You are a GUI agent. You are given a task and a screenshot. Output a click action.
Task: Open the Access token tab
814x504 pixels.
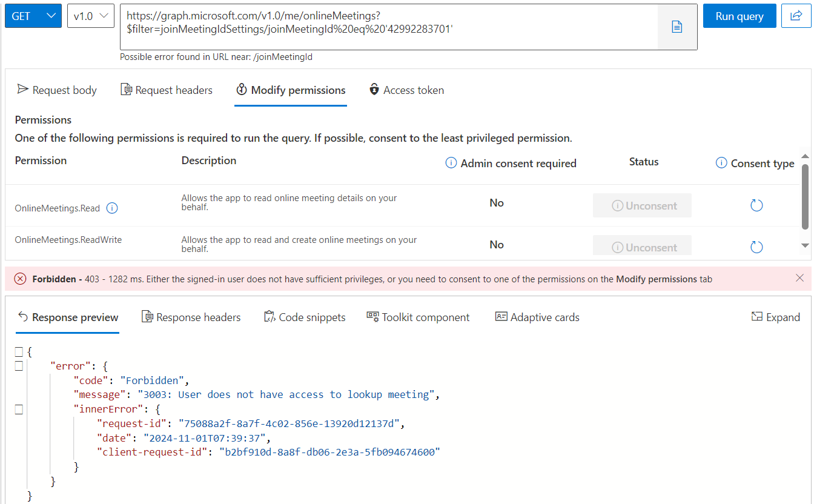coord(406,90)
